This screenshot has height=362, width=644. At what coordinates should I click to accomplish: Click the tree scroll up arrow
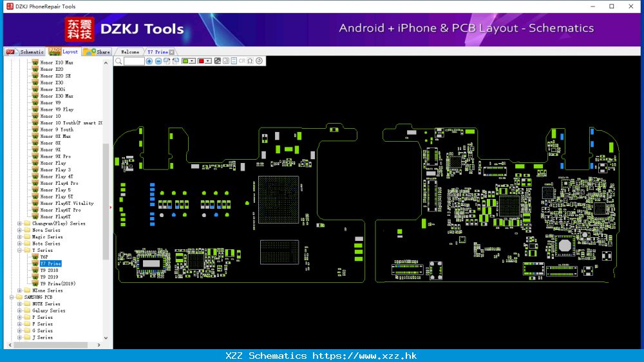(106, 63)
